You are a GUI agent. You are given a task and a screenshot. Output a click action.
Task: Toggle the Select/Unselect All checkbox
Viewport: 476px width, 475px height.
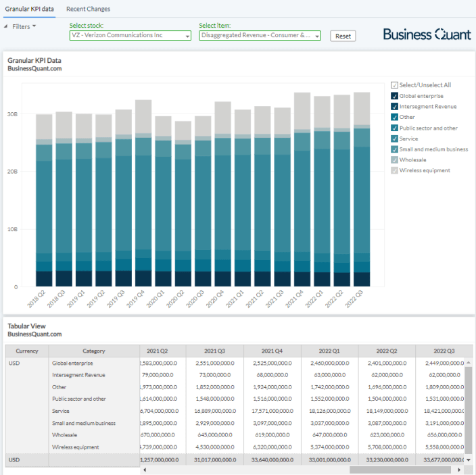(x=395, y=85)
